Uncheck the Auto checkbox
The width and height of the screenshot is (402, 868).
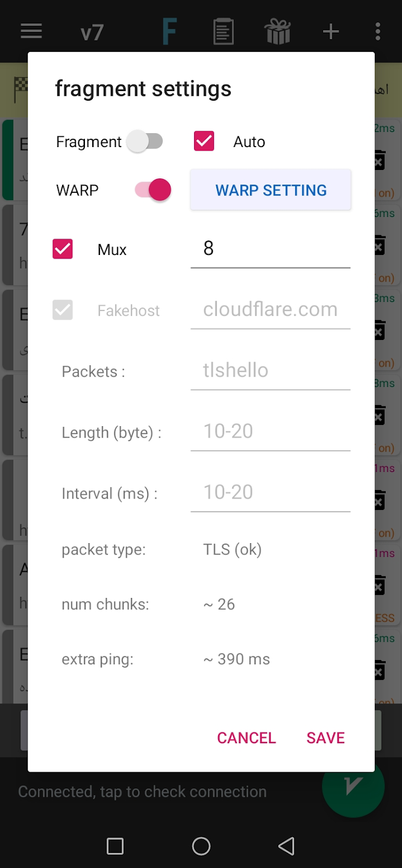tap(204, 141)
